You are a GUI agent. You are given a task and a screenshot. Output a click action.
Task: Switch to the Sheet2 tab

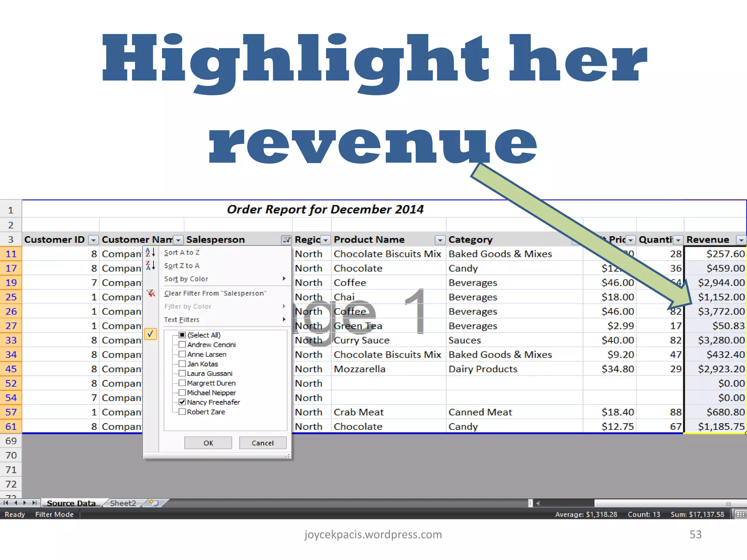pos(123,503)
